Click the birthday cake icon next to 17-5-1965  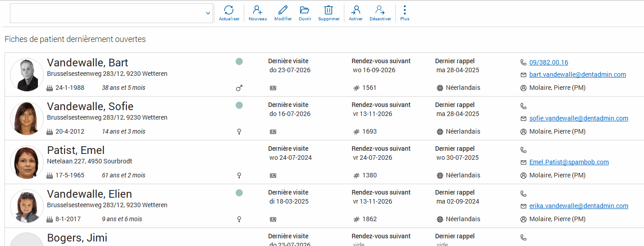[50, 176]
